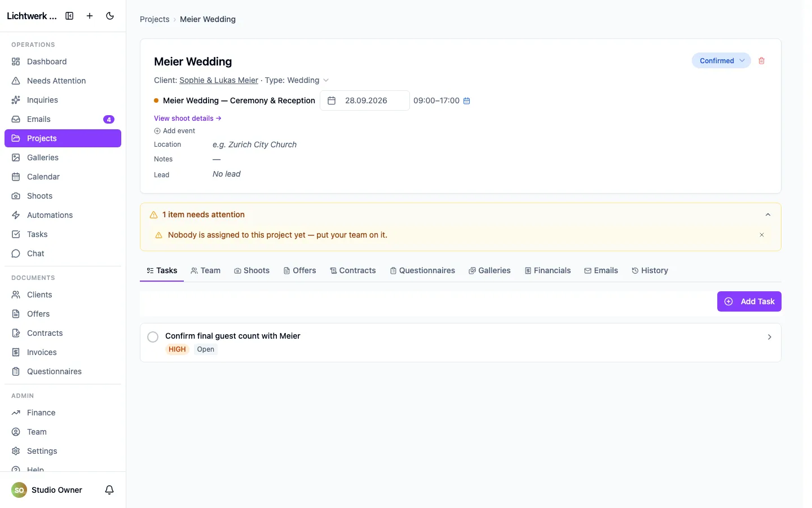Expand 'Confirm final guest count' task chevron
Viewport: 812px width, 508px height.
point(770,337)
